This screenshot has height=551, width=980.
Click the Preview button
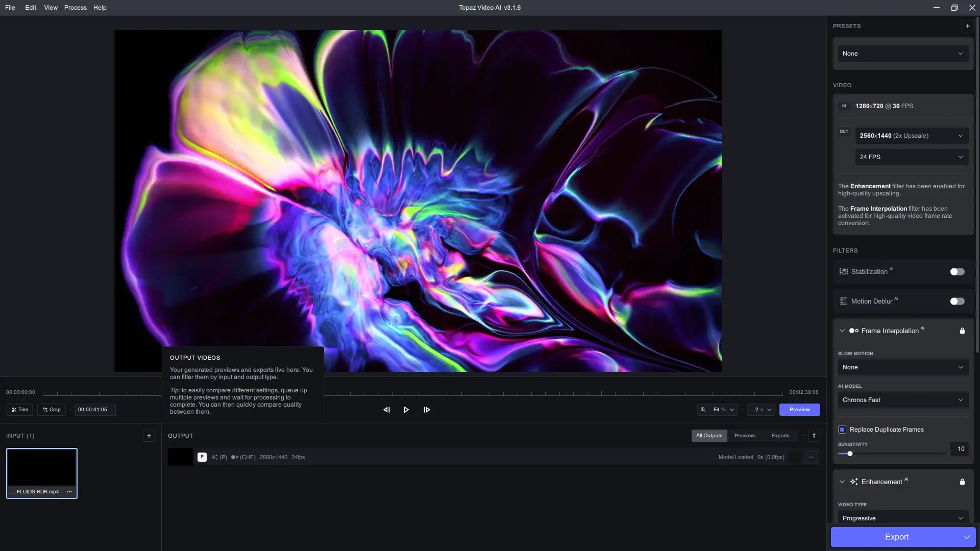click(799, 410)
